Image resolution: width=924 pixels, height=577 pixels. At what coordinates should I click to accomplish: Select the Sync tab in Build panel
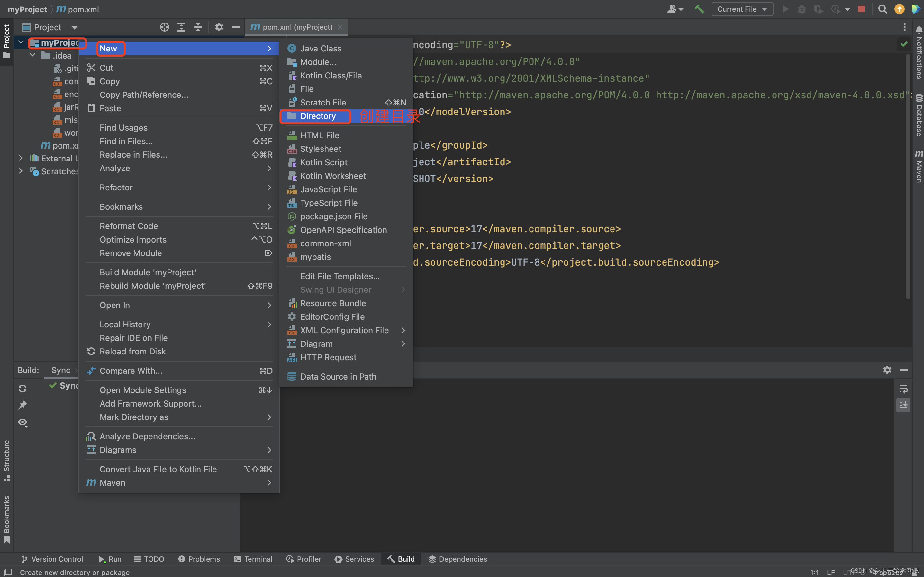(x=61, y=370)
